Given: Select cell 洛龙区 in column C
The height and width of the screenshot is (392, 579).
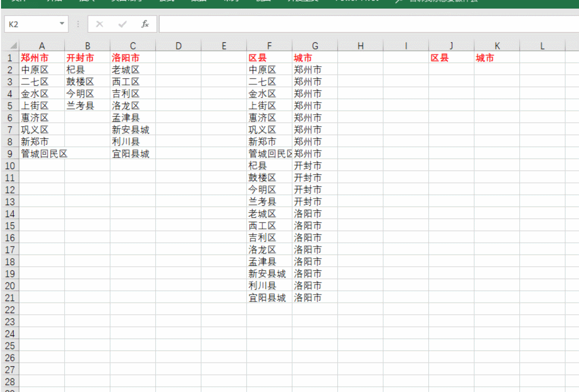Looking at the screenshot, I should [133, 106].
